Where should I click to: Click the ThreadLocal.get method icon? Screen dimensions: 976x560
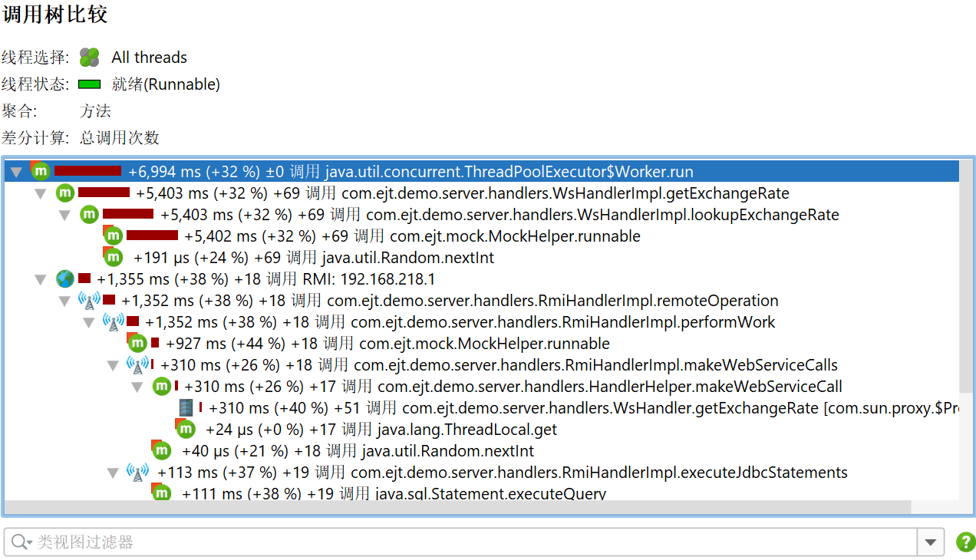[x=185, y=429]
